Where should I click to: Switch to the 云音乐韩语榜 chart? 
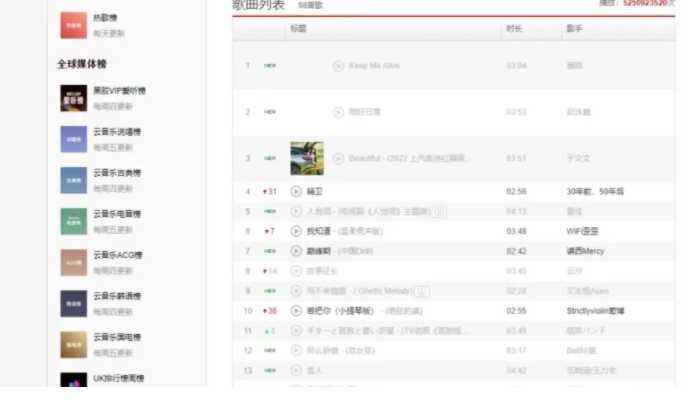coord(116,296)
